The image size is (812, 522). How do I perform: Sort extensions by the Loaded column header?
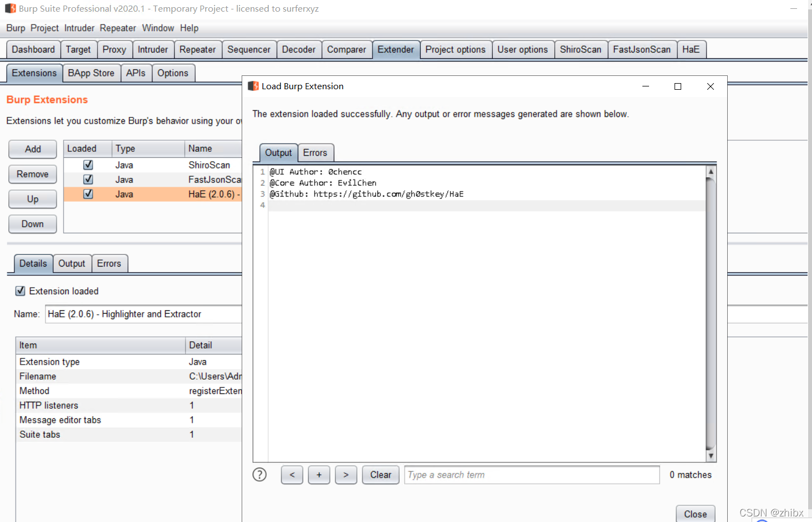[x=88, y=149]
